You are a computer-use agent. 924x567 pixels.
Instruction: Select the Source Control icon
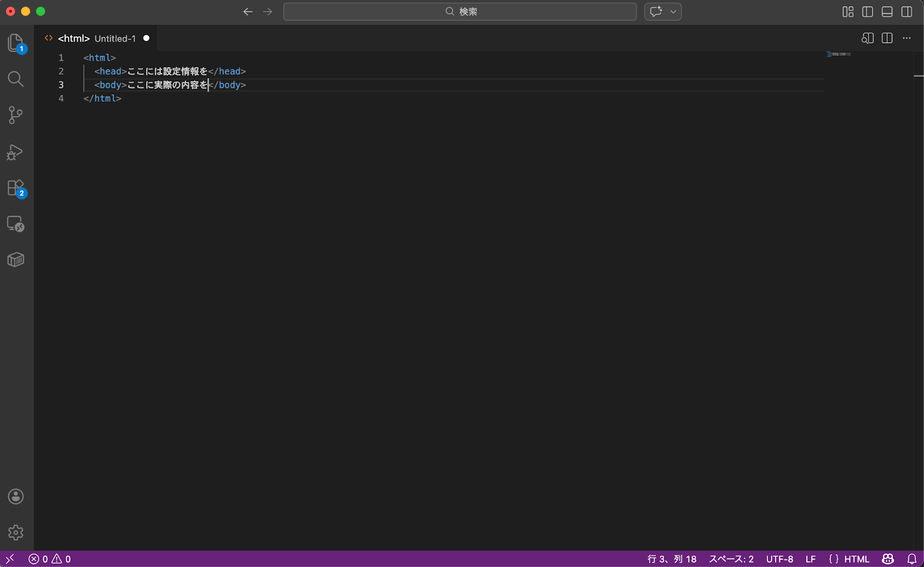point(16,115)
